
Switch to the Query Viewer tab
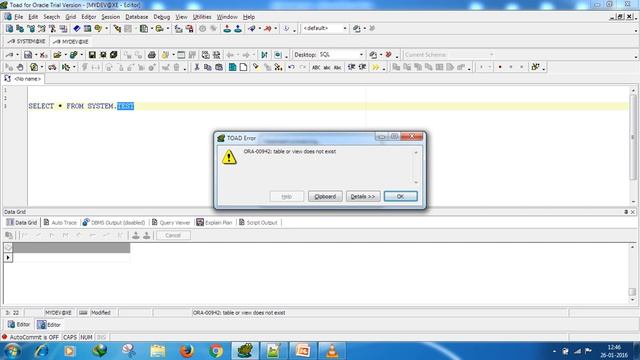click(171, 222)
